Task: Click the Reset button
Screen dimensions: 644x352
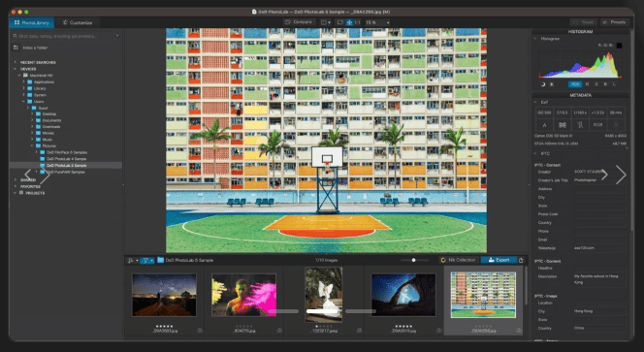Action: click(x=584, y=22)
